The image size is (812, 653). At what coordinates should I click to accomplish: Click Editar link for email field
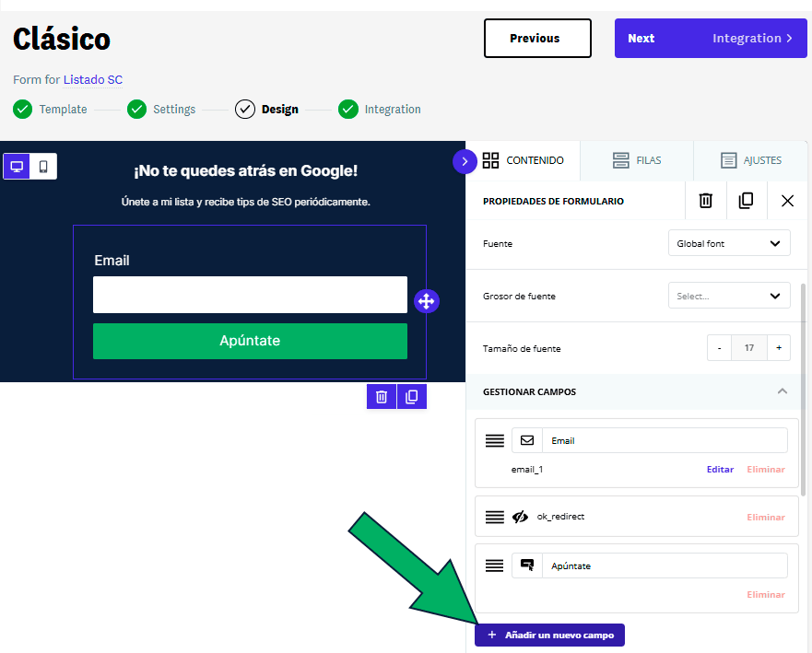coord(720,470)
